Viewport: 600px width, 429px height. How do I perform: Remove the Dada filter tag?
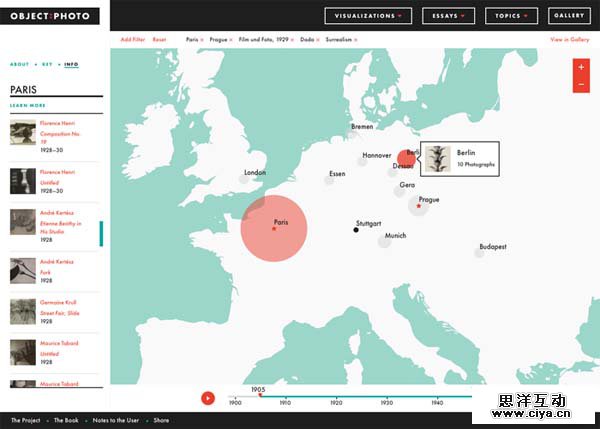point(320,40)
